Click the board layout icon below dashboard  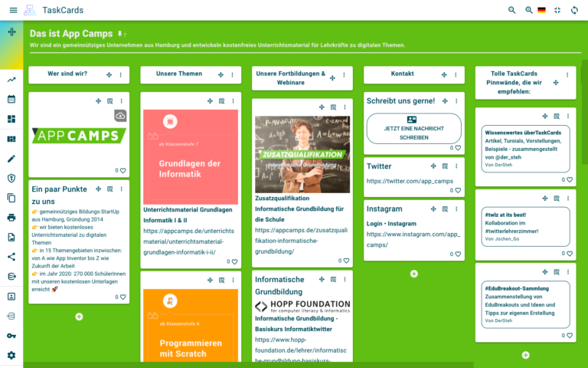pos(11,139)
